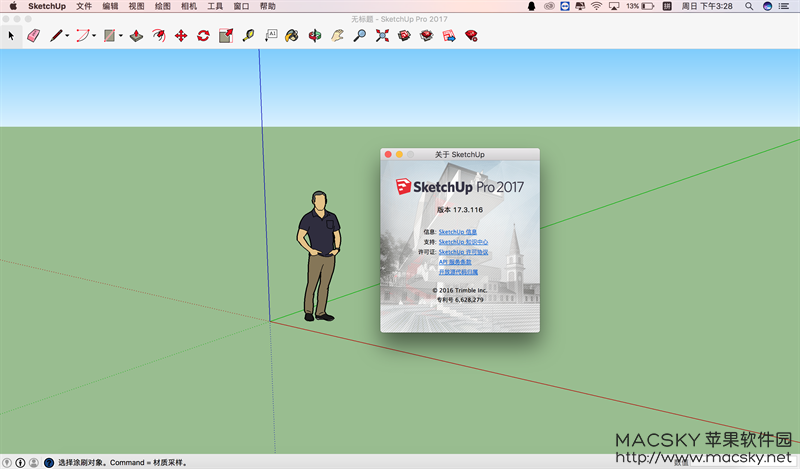Close the 关于 SketchUp dialog
Image resolution: width=800 pixels, height=469 pixels.
pyautogui.click(x=388, y=154)
